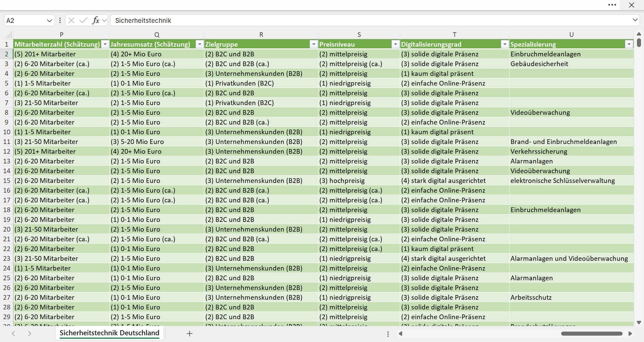Screen dimensions: 644x342
Task: Open filter dropdown for Spezialisierung
Action: pyautogui.click(x=629, y=44)
